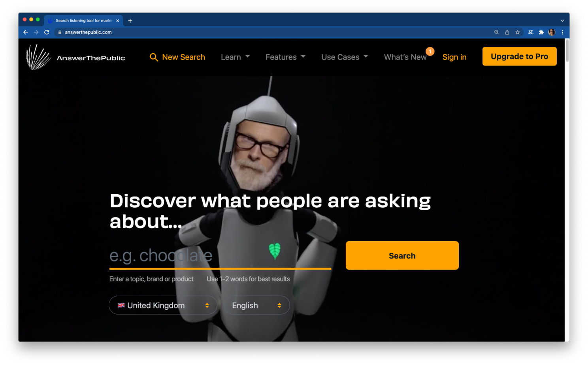Click the orange Search button
Screen dimensions: 588x366
click(x=402, y=255)
